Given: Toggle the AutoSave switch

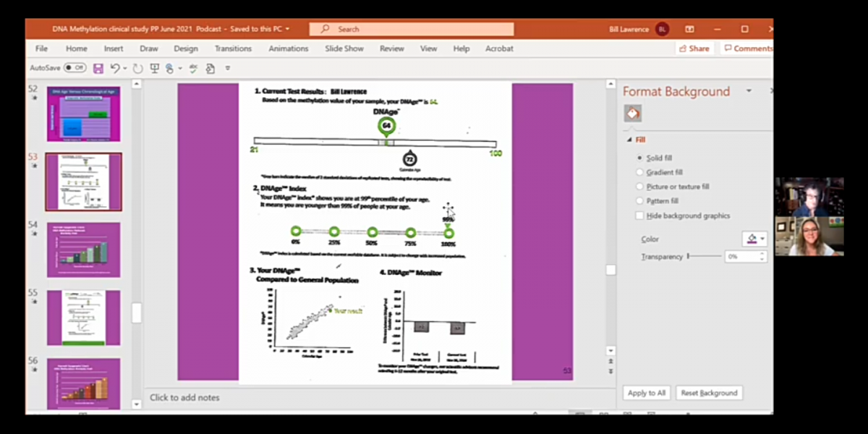Looking at the screenshot, I should coord(75,68).
